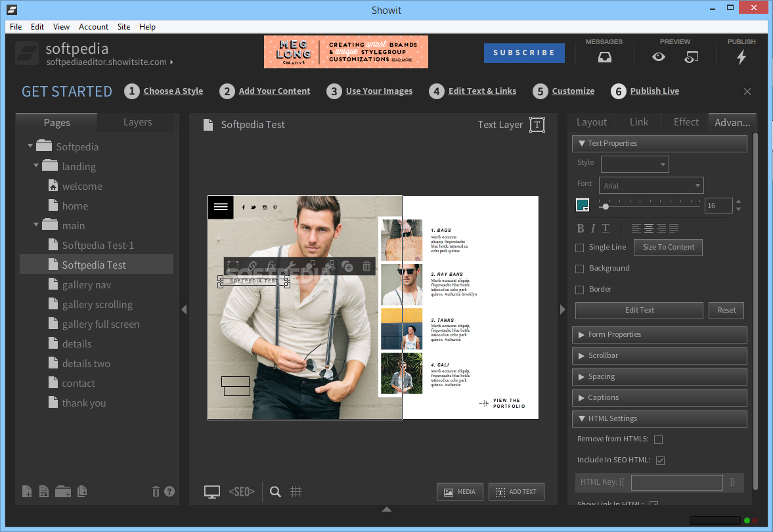Switch to the Effect tab
The width and height of the screenshot is (773, 532).
686,122
